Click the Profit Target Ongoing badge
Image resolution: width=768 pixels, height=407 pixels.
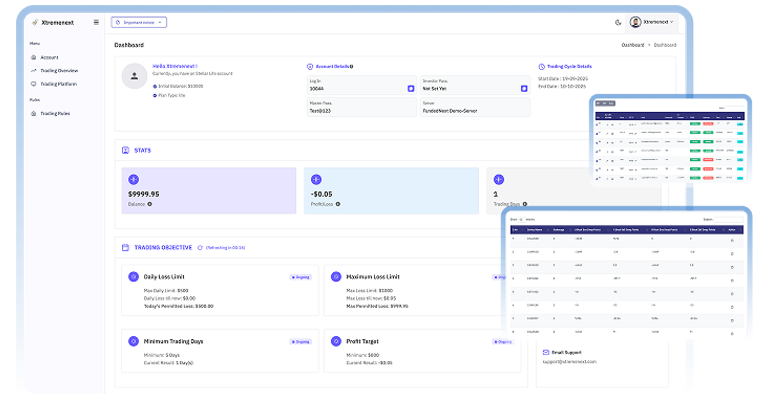pos(503,342)
